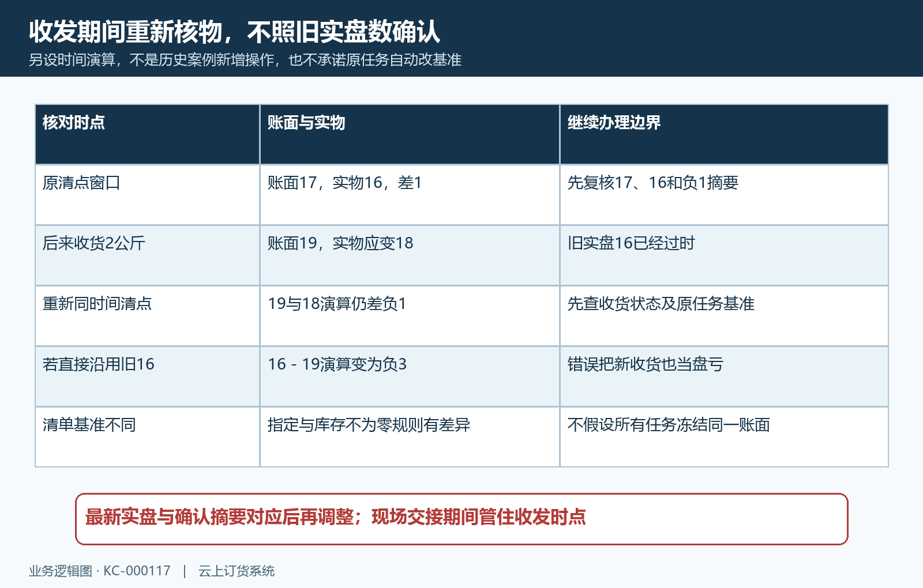The height and width of the screenshot is (588, 923).
Task: Click the cell '指定与库存不为零规则有差异'
Action: pyautogui.click(x=410, y=437)
